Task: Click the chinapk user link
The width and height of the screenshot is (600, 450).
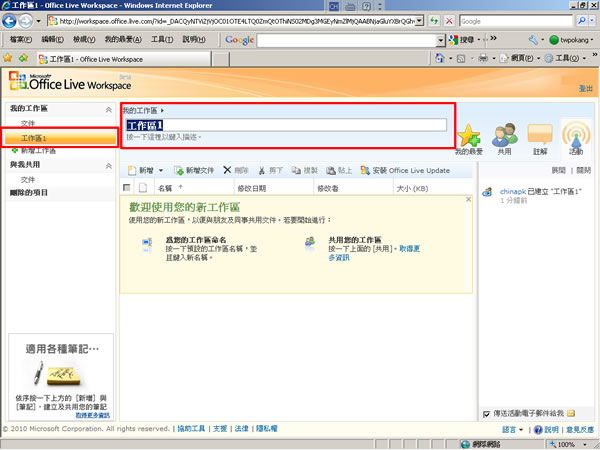Action: pos(513,191)
